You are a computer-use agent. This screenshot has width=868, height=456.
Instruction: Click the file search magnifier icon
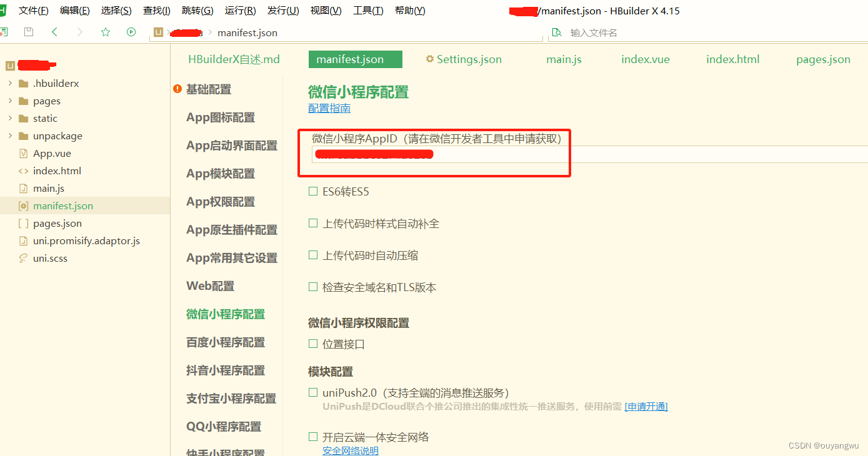[557, 32]
